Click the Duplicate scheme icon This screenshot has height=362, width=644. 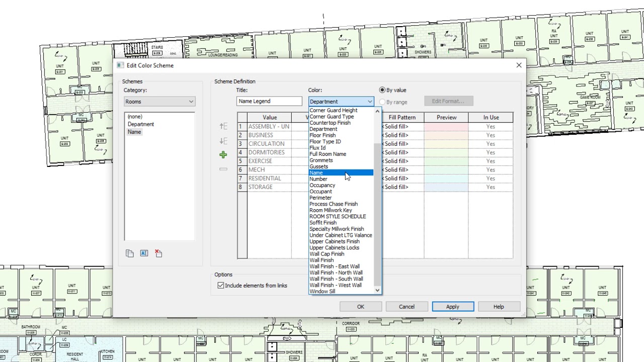(130, 253)
